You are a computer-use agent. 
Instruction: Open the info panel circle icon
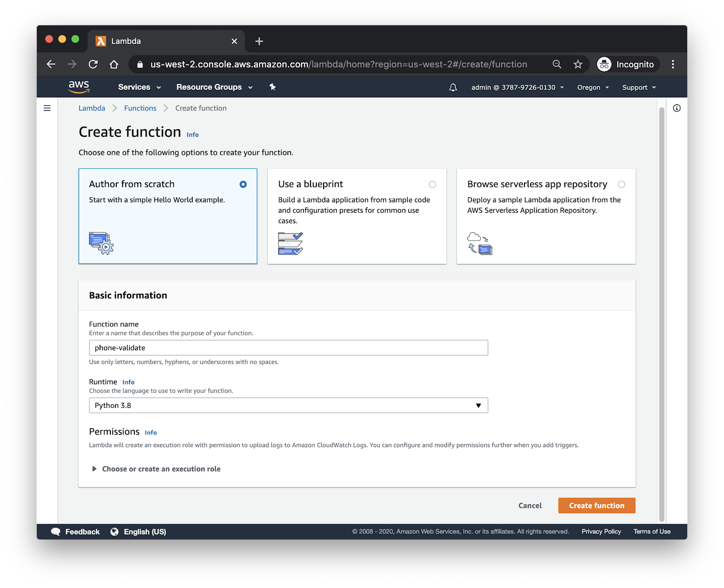click(677, 108)
